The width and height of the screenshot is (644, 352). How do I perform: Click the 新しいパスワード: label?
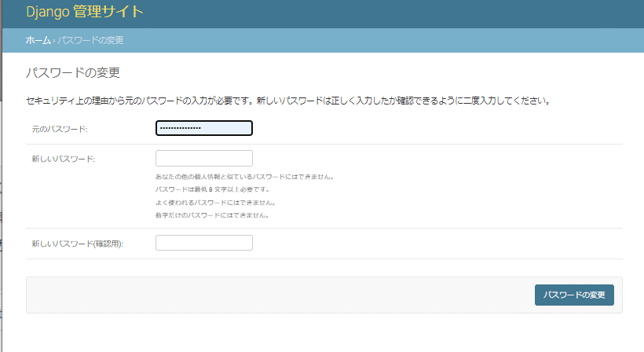pos(64,159)
